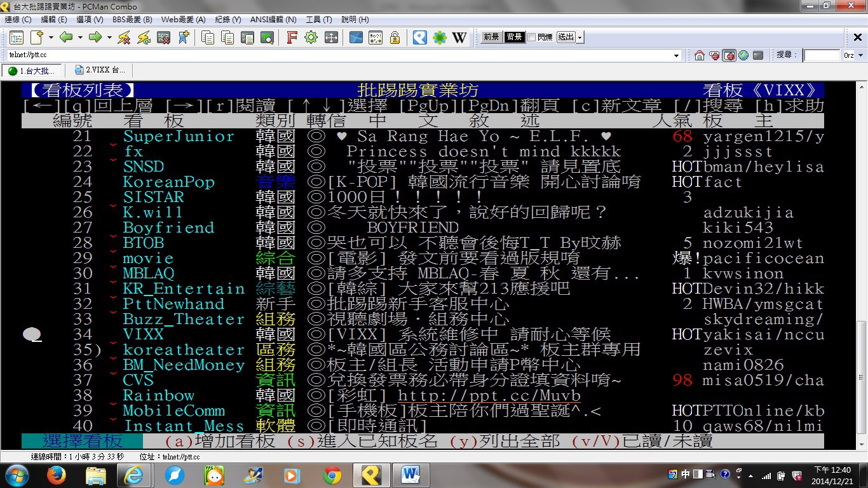Select the SuperJunior board row
The image size is (868, 488).
click(423, 136)
